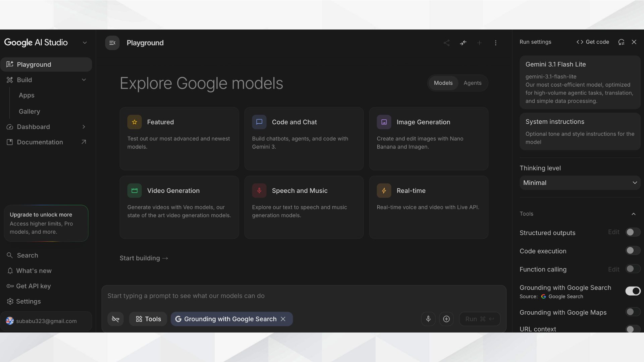Click the Dashboard gauge icon
The width and height of the screenshot is (644, 362).
pyautogui.click(x=10, y=127)
